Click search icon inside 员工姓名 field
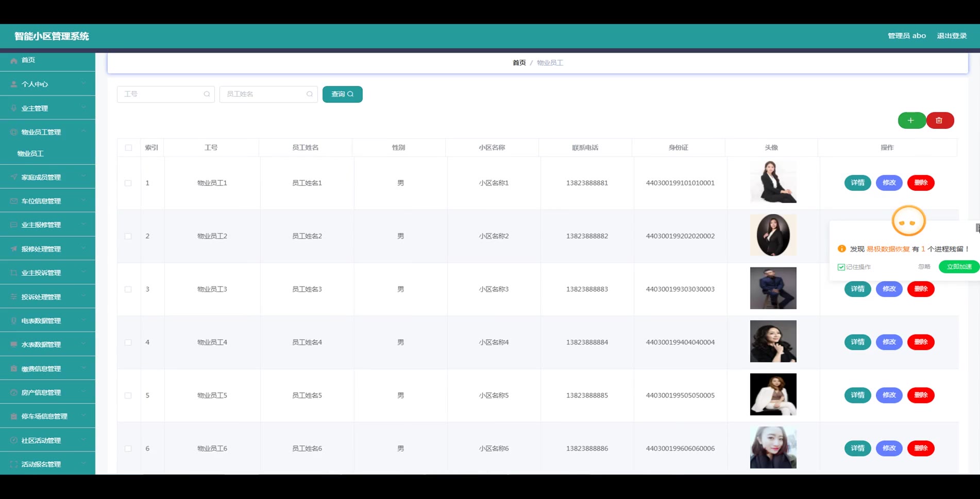The height and width of the screenshot is (499, 980). tap(310, 94)
